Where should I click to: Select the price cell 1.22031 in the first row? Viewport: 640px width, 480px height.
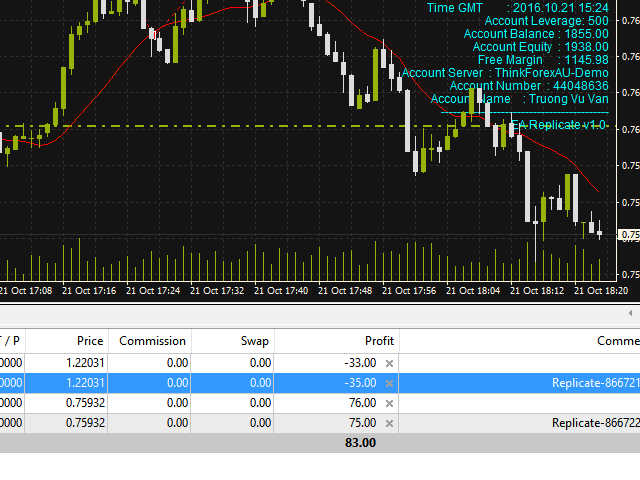coord(85,363)
